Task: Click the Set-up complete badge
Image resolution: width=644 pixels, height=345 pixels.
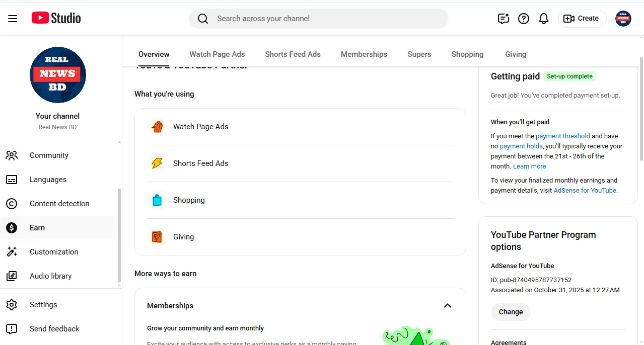Action: pyautogui.click(x=570, y=76)
